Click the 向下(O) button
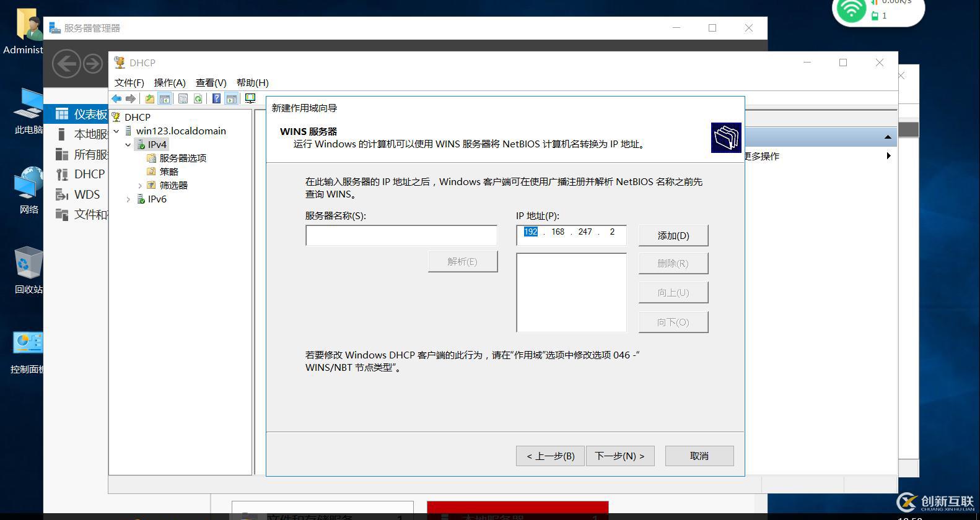This screenshot has width=980, height=520. click(x=673, y=322)
